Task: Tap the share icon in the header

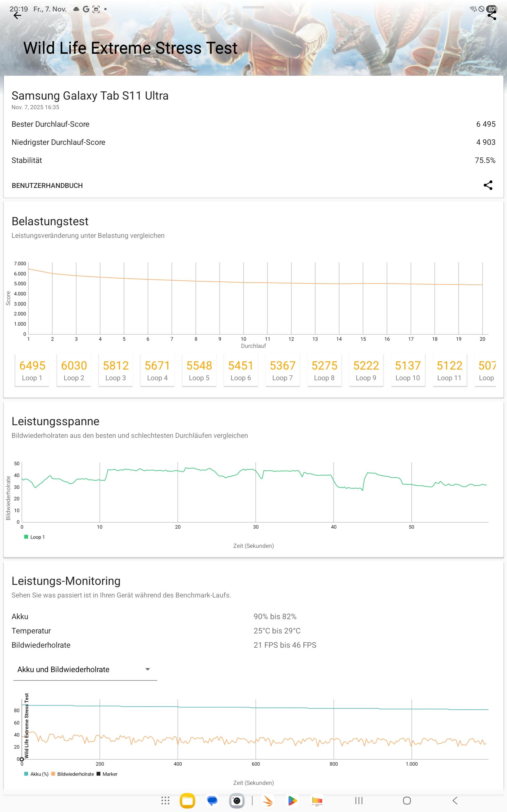Action: (x=491, y=15)
